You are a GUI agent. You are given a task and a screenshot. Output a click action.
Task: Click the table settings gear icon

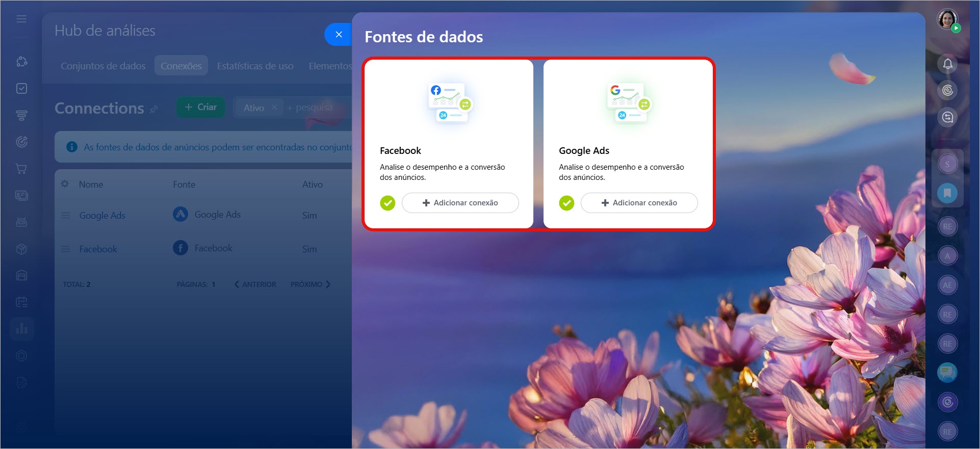click(x=65, y=183)
